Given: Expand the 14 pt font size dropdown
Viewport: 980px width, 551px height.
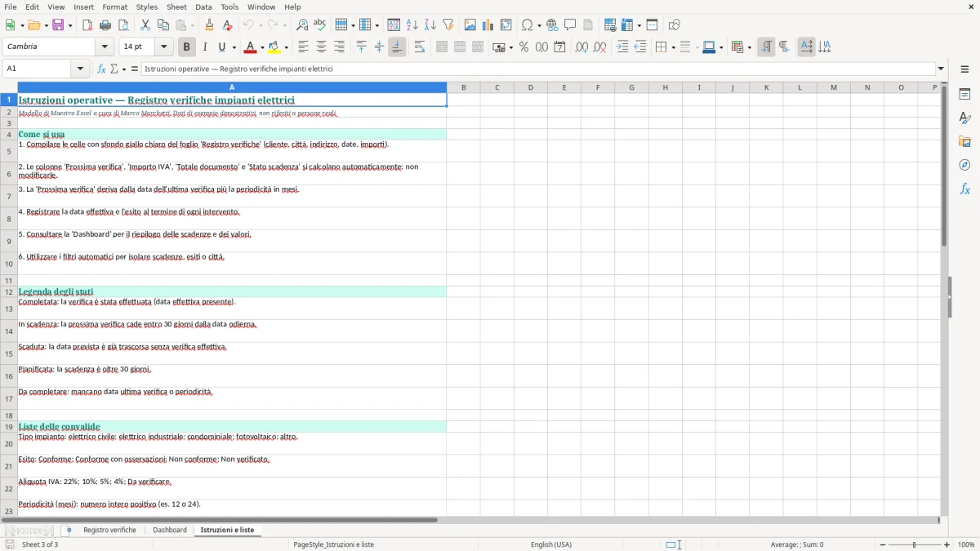Looking at the screenshot, I should pyautogui.click(x=164, y=47).
